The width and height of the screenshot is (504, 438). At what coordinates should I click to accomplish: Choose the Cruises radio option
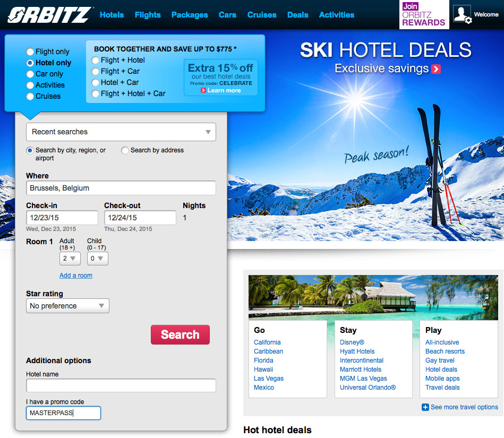(x=30, y=97)
